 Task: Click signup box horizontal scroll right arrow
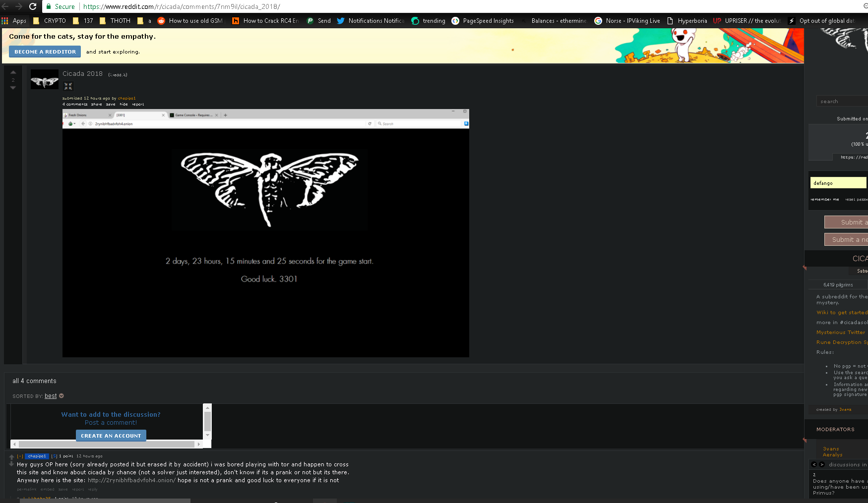tap(199, 444)
